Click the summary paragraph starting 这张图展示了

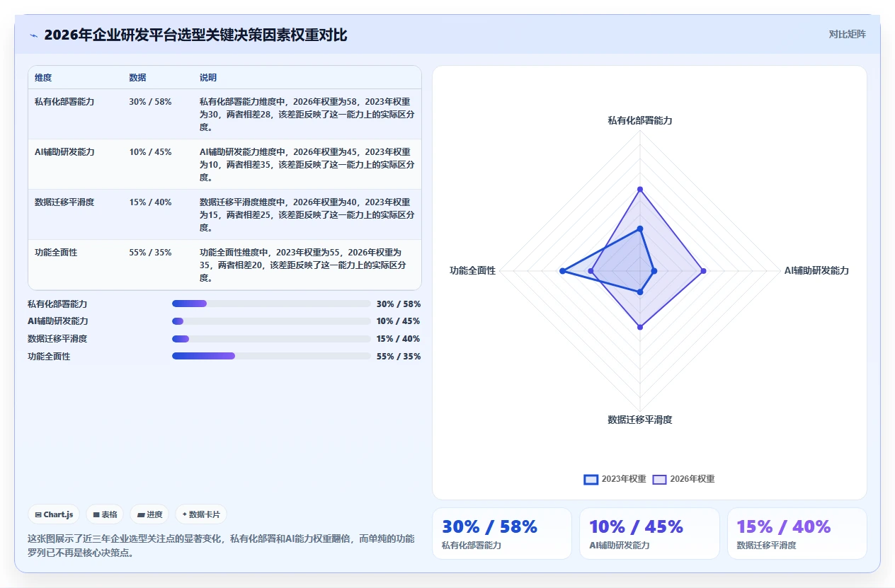click(x=221, y=546)
